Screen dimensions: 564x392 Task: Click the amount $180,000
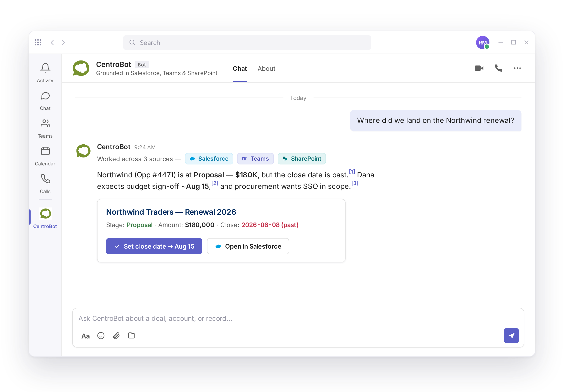199,225
